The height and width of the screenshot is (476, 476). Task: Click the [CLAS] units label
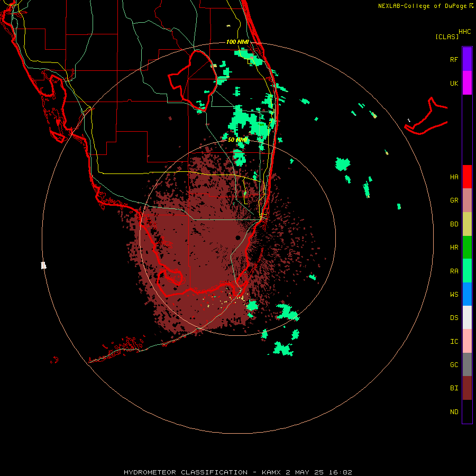[447, 36]
